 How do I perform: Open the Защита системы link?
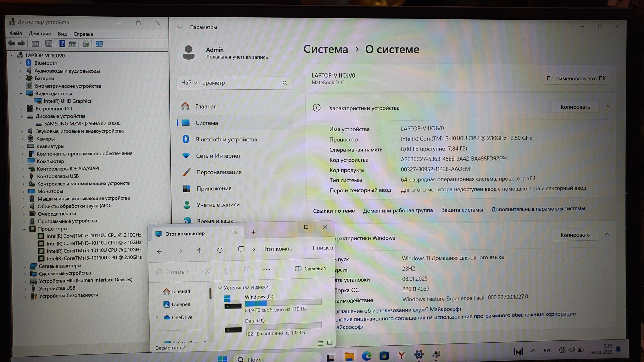[x=462, y=210]
